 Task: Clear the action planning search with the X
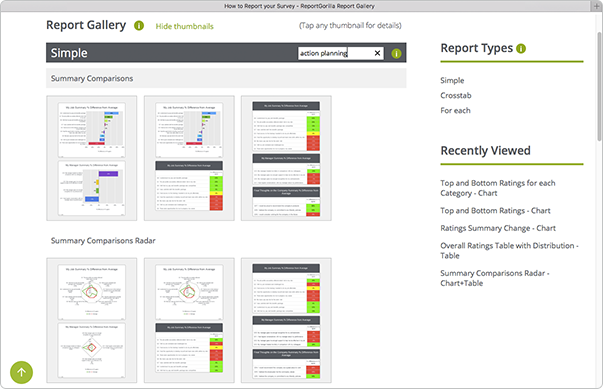click(377, 53)
